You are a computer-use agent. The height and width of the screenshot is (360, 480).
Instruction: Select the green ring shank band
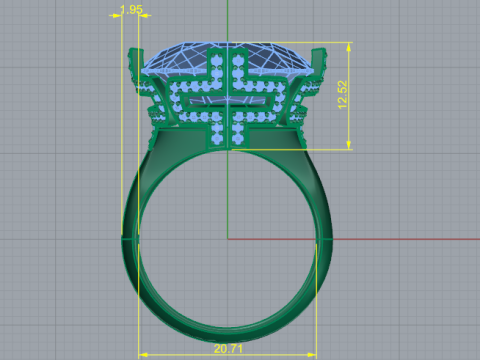227,245
